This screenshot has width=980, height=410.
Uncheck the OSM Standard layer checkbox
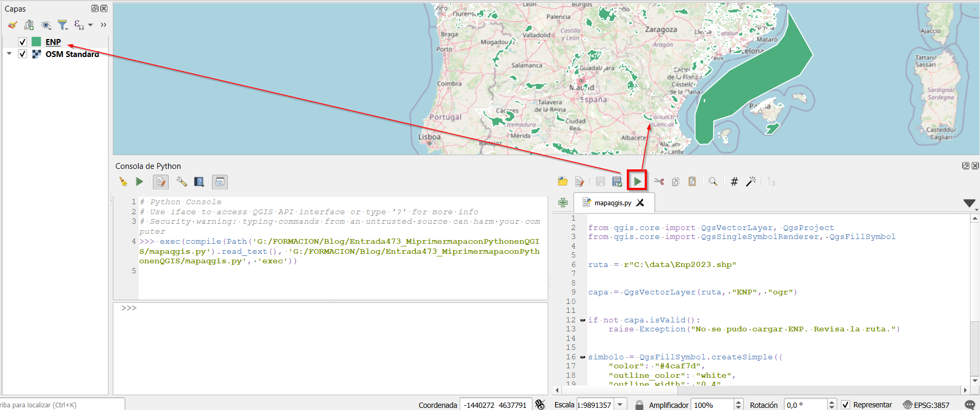click(x=22, y=54)
